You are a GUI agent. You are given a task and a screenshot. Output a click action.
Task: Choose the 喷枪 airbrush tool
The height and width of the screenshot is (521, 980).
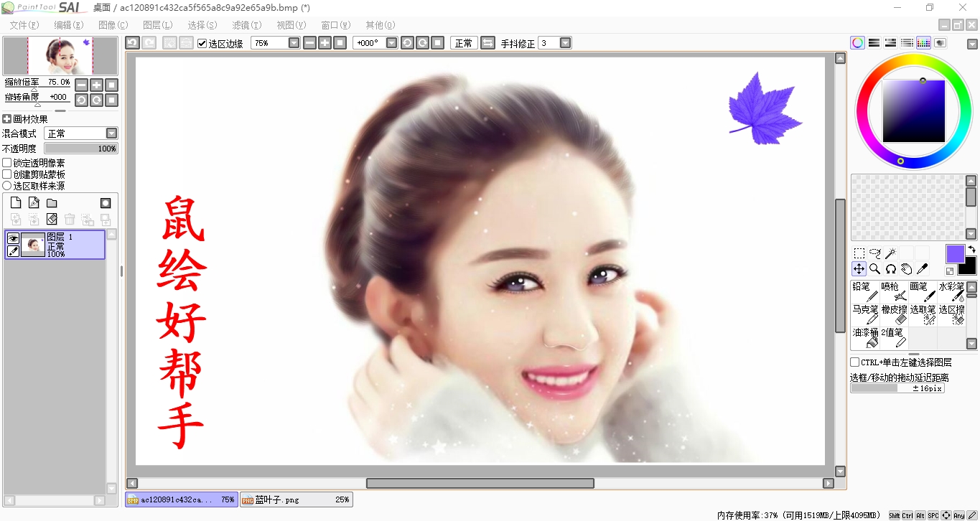[x=894, y=291]
